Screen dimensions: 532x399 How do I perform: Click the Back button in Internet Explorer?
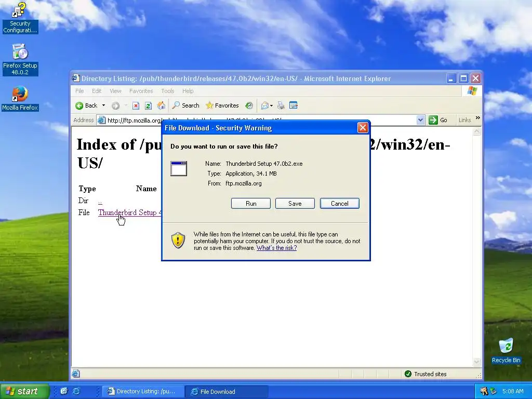(87, 105)
